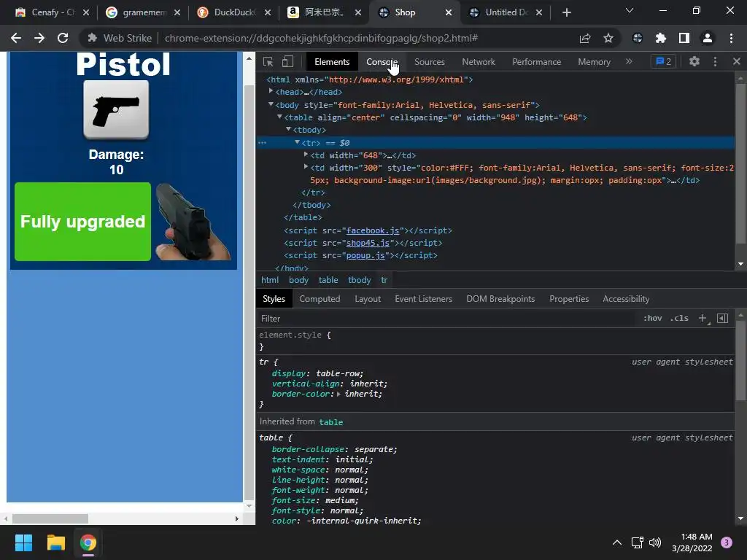Go forward in browser history
Image resolution: width=747 pixels, height=560 pixels.
point(39,38)
